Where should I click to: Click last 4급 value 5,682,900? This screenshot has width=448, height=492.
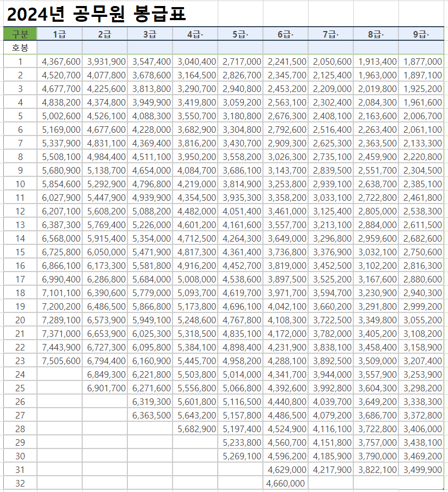coord(195,429)
